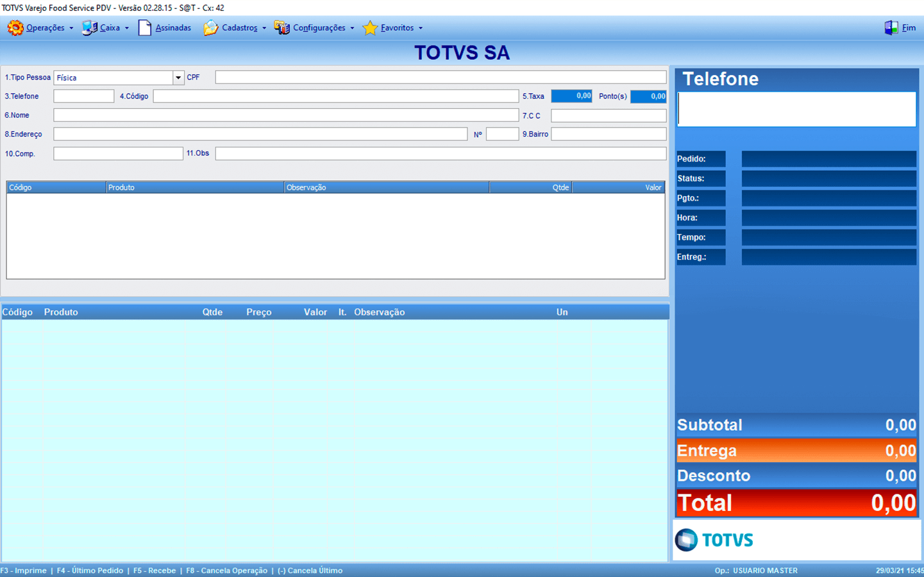Focus the Telefone input field

[83, 96]
